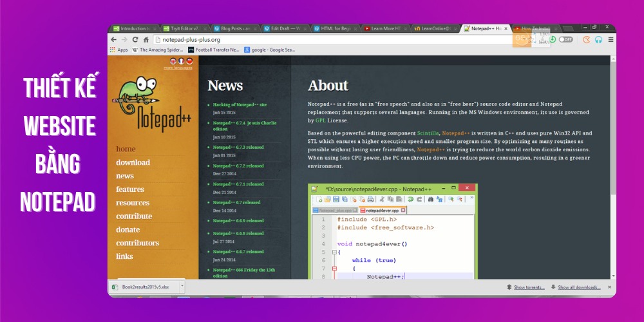Select the UK flag language icon
This screenshot has height=322, width=644.
[173, 61]
